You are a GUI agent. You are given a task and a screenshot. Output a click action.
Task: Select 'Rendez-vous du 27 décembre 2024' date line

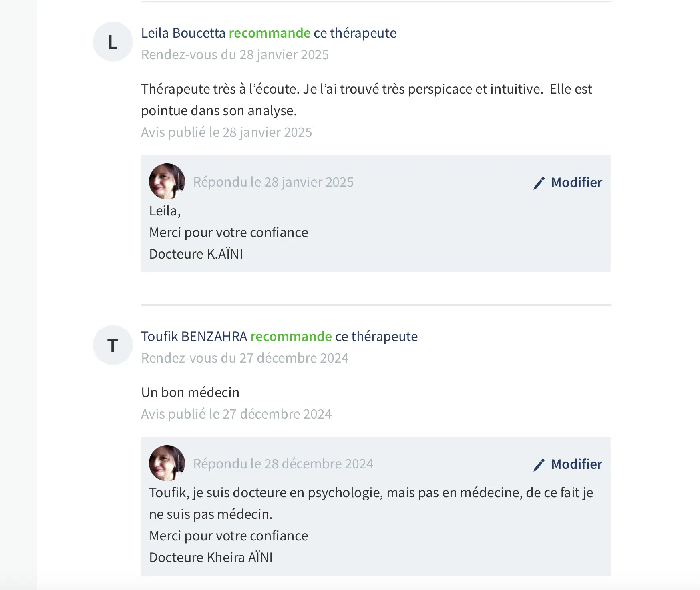(x=245, y=358)
